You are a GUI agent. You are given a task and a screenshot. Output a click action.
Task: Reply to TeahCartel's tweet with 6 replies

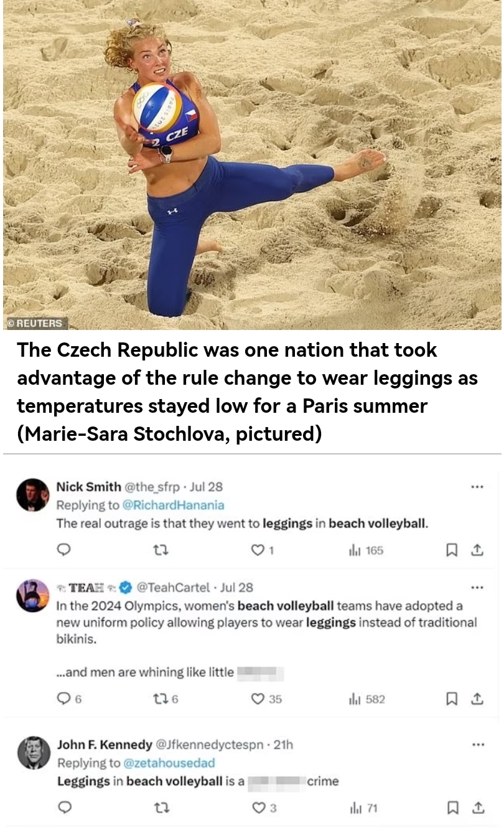click(64, 699)
